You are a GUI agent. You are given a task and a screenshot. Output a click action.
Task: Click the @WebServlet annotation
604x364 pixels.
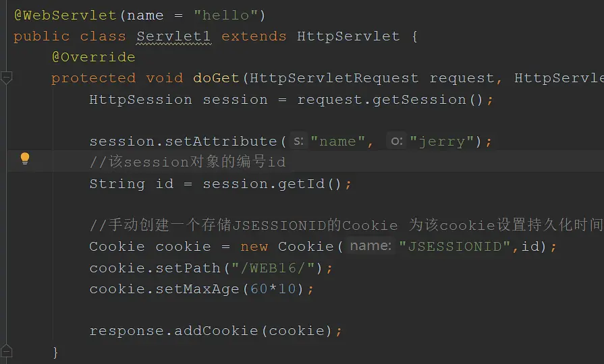point(65,16)
